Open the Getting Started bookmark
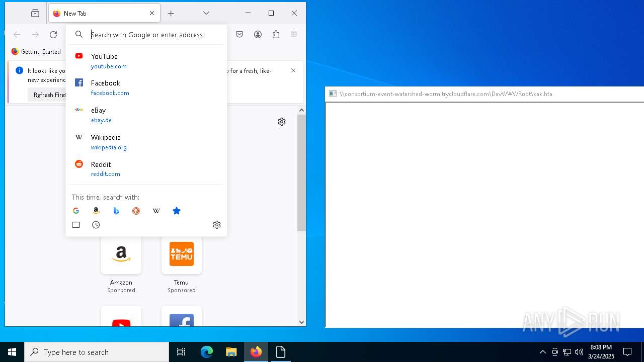 (x=36, y=51)
